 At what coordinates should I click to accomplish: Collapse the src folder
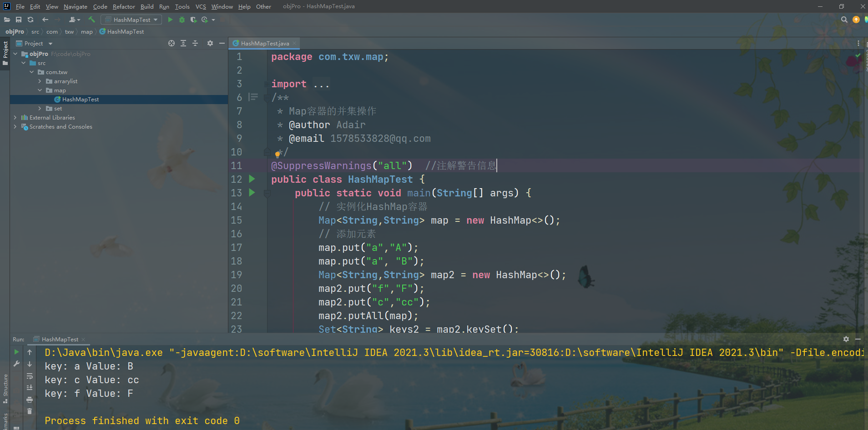[24, 63]
